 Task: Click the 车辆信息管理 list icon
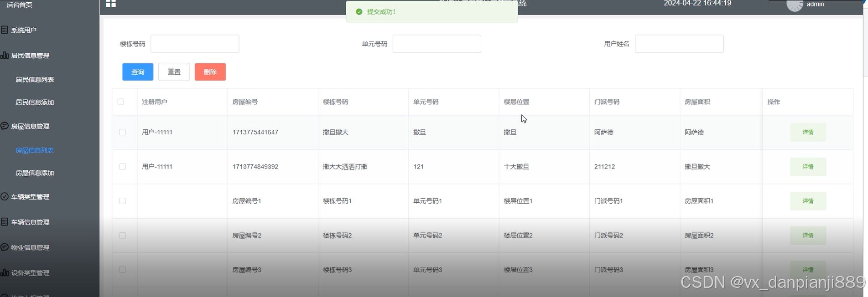5,222
